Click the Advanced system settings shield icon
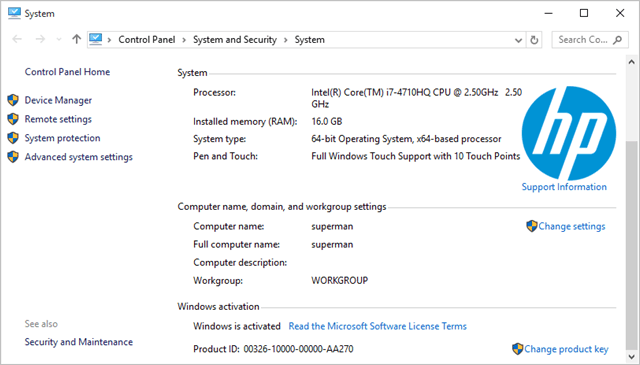The image size is (640, 365). click(x=13, y=157)
